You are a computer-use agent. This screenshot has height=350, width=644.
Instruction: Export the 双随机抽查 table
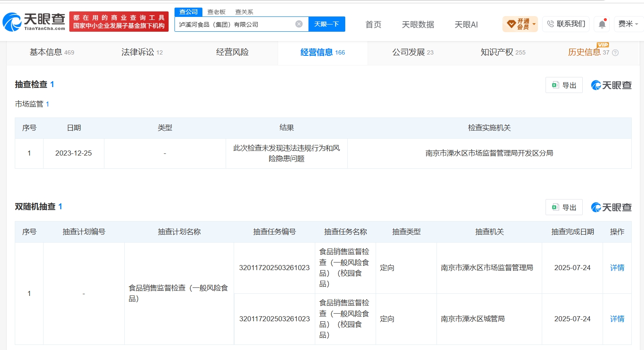[x=564, y=207]
